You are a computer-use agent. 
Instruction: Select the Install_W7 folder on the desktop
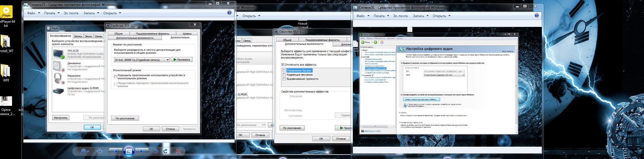coord(6,43)
